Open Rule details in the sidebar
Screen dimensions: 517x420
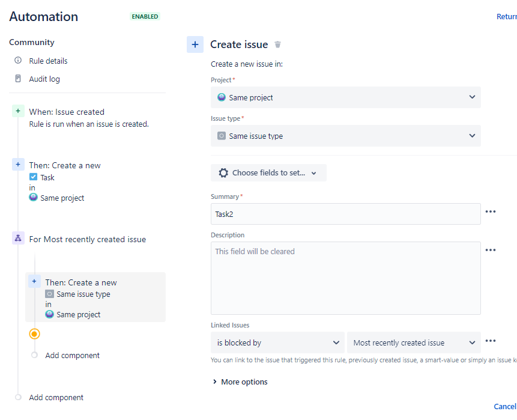pos(48,61)
